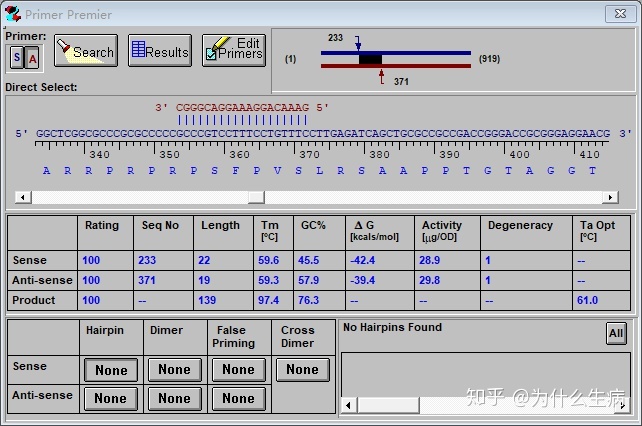Image resolution: width=642 pixels, height=426 pixels.
Task: Click the Product GC% value 76.3
Action: [x=309, y=300]
